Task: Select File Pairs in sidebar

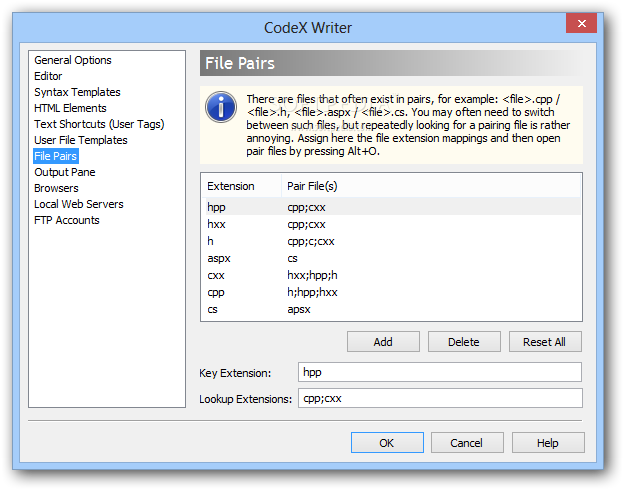Action: pyautogui.click(x=56, y=156)
